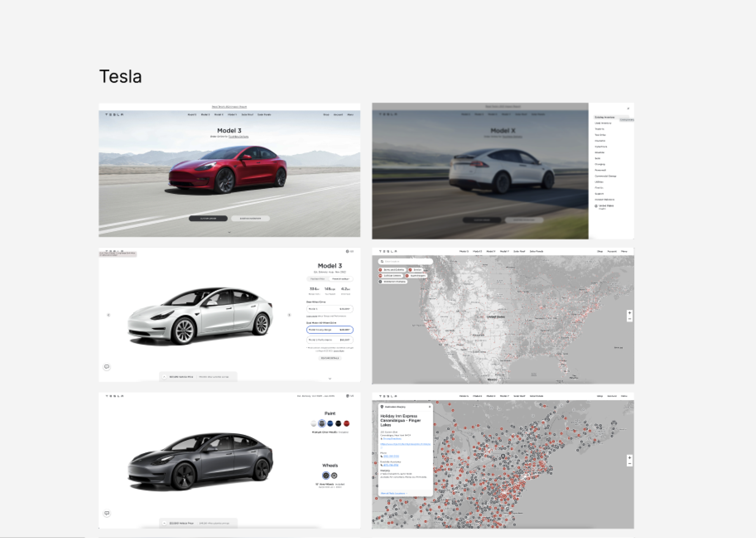This screenshot has height=538, width=756.
Task: Choose midnight silver paint swatch
Action: (322, 423)
